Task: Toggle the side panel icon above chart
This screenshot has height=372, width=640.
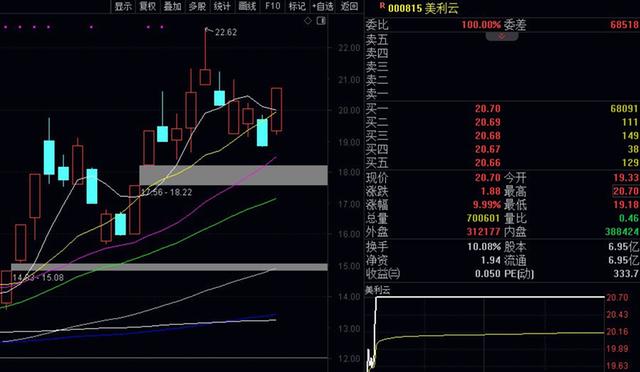Action: pos(321,20)
